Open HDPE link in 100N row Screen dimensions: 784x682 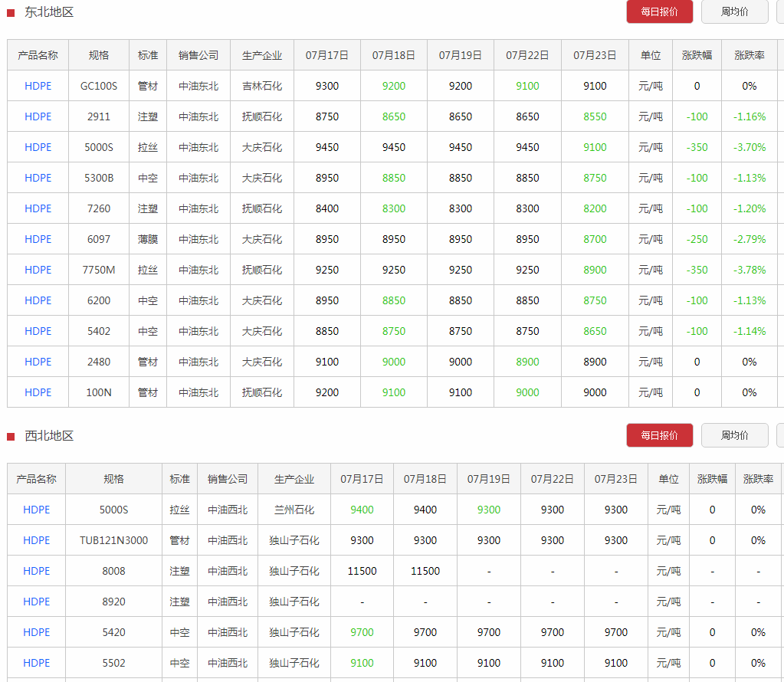(x=38, y=392)
